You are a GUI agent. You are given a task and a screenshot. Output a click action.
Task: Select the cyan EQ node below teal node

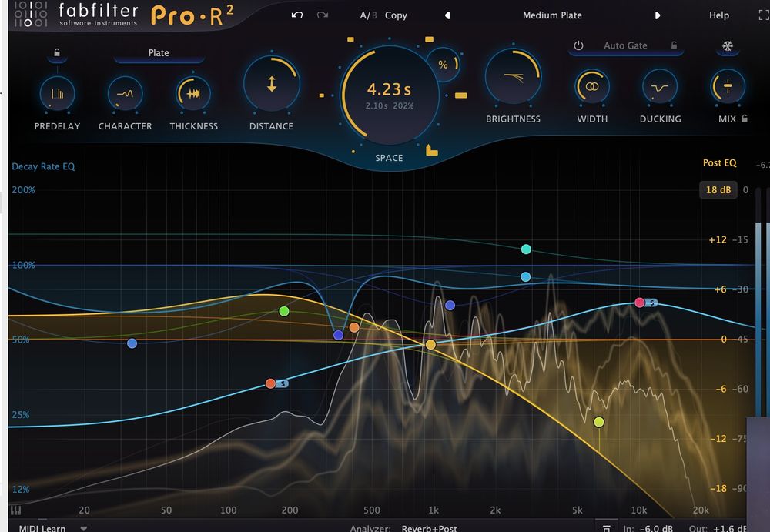pyautogui.click(x=525, y=277)
